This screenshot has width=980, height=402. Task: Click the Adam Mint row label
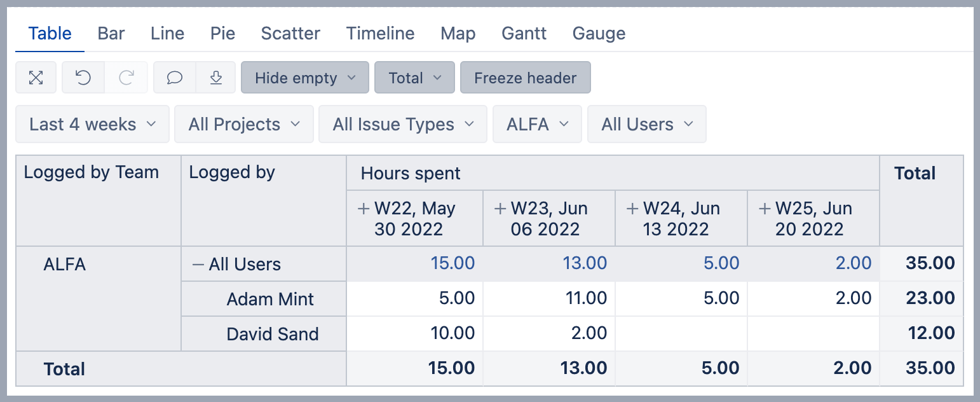pos(270,299)
